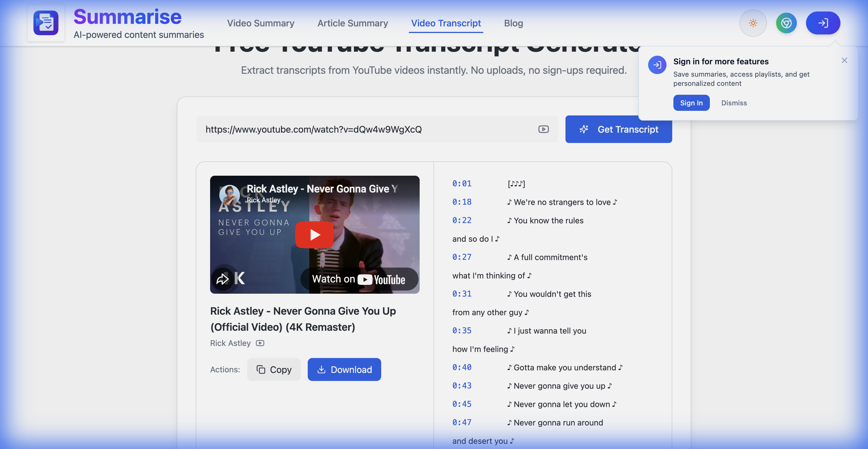This screenshot has height=449, width=868.
Task: Open the Chrome extension icon
Action: [786, 23]
